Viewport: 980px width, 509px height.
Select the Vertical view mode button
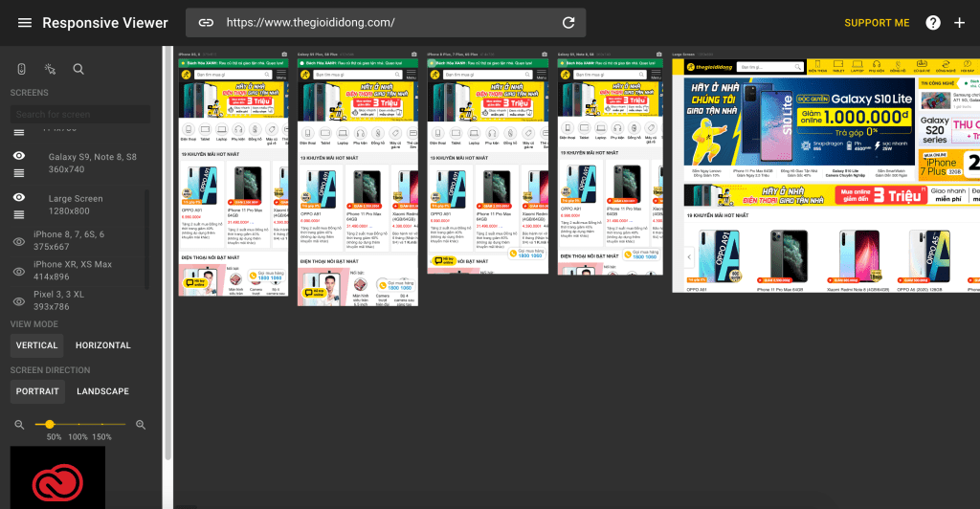(x=37, y=345)
